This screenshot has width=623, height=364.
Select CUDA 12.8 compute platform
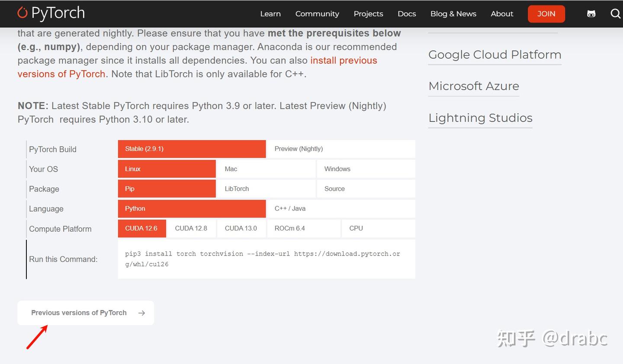coord(191,228)
